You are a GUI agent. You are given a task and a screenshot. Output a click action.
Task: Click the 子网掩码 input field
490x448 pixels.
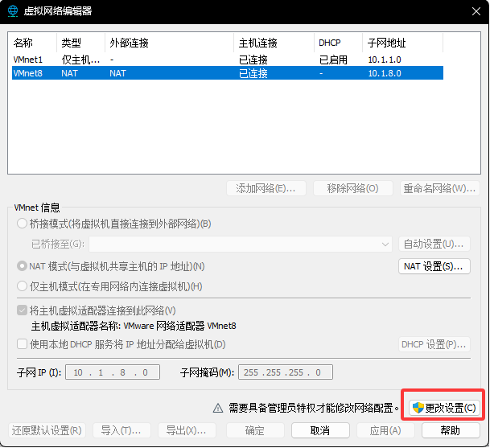point(286,372)
